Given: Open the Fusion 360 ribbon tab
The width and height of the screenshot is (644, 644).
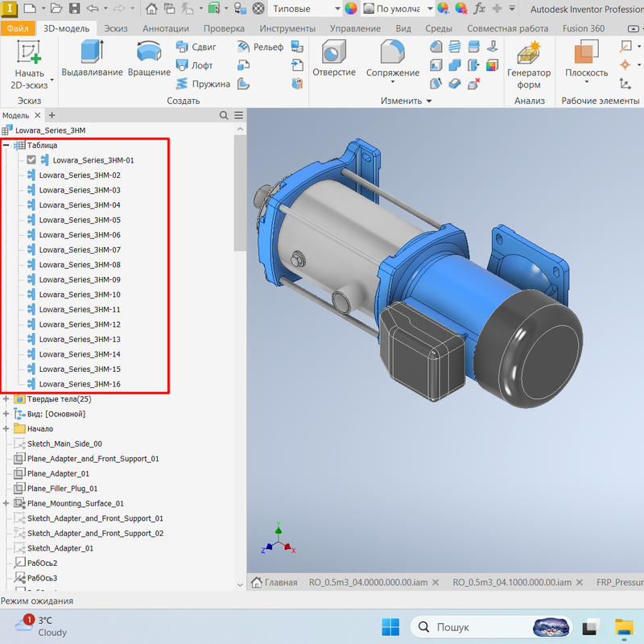Looking at the screenshot, I should (x=583, y=28).
